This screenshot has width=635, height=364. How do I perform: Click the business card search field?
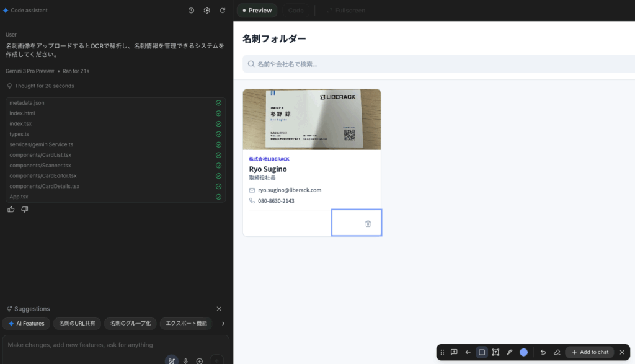point(434,64)
